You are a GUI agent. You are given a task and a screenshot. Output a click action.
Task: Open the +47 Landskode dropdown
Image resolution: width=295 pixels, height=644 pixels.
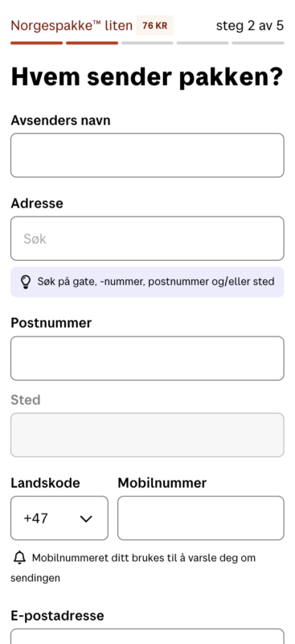59,518
